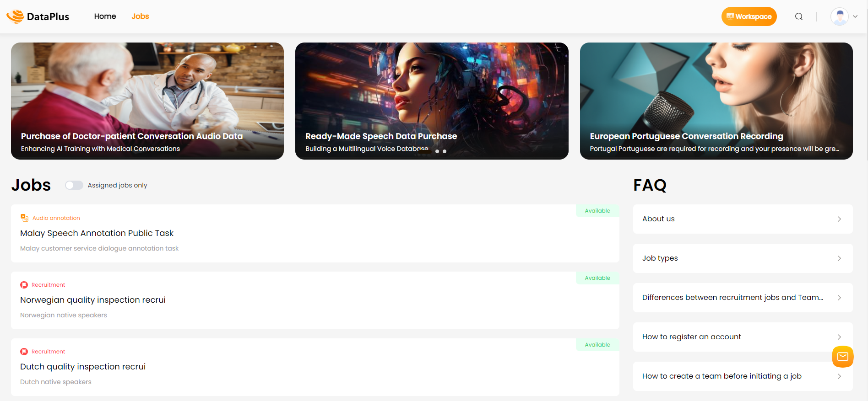Expand How to create a team chevron
The width and height of the screenshot is (868, 401).
839,376
